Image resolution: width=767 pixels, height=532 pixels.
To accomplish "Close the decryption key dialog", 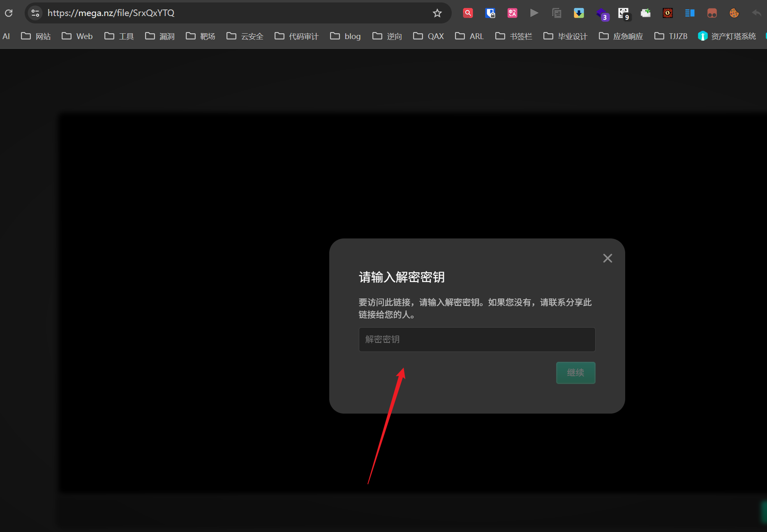I will (608, 258).
